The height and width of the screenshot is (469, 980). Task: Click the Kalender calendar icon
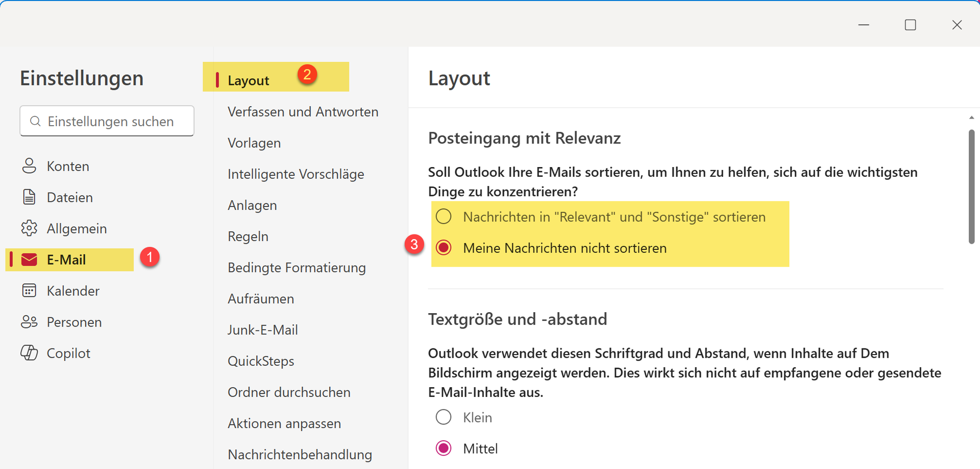click(x=29, y=290)
